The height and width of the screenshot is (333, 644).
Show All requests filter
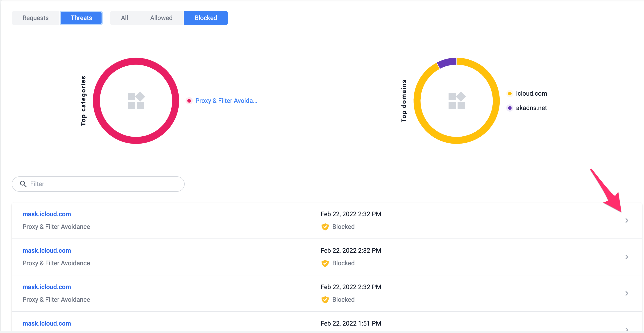tap(124, 18)
